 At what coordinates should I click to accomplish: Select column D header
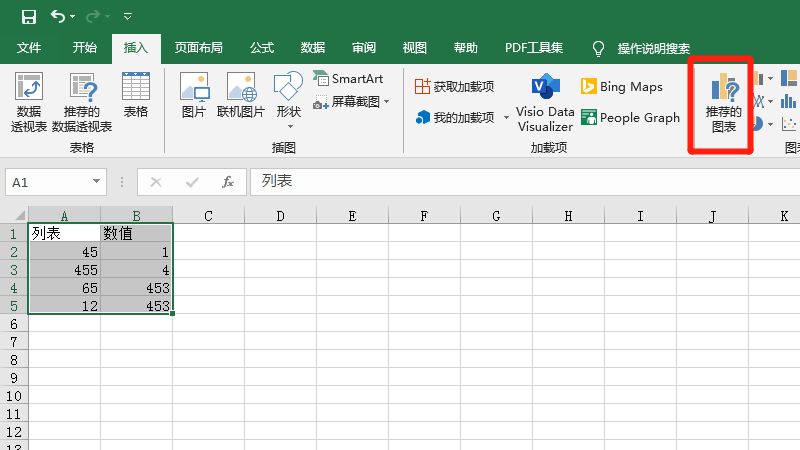280,215
